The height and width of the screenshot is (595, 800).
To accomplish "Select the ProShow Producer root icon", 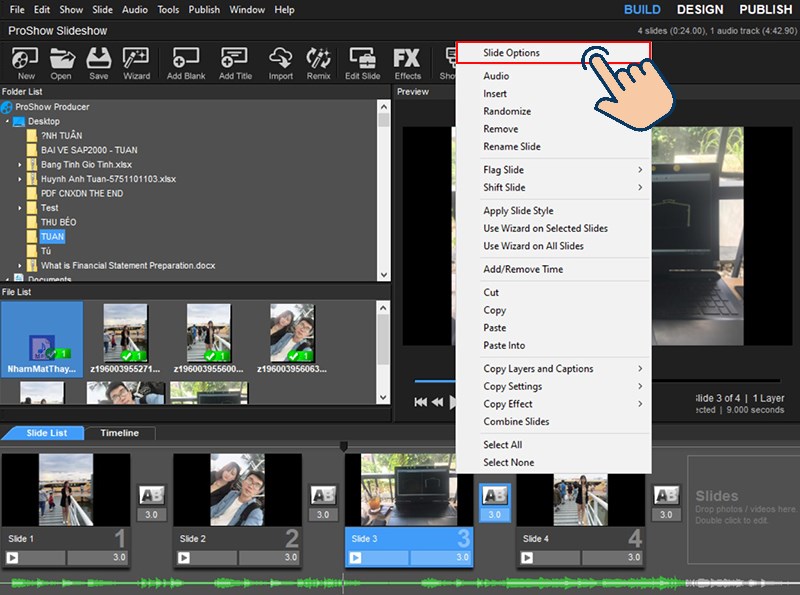I will tap(7, 107).
